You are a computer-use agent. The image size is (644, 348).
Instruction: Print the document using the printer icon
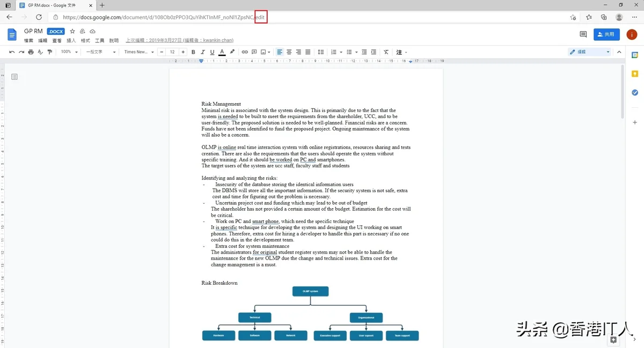click(31, 52)
